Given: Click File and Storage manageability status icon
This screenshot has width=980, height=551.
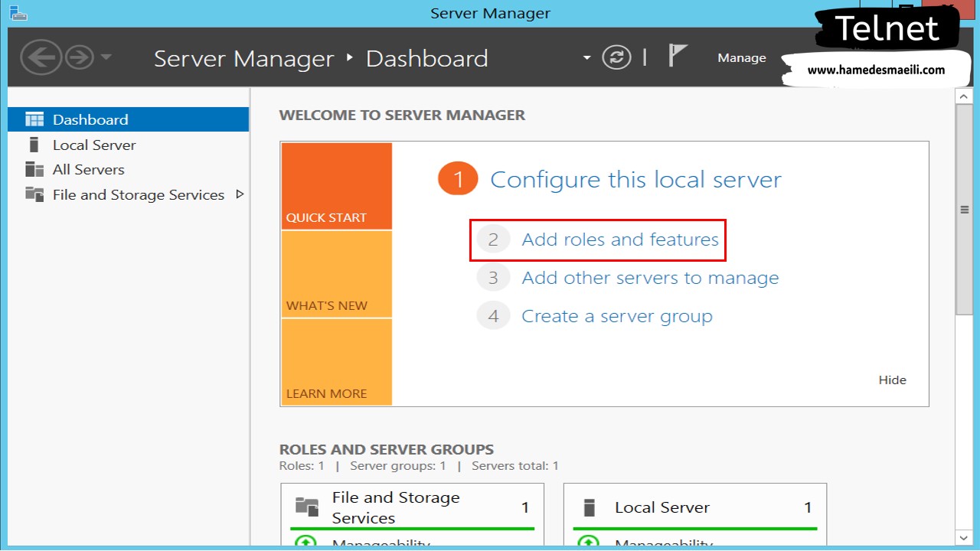Looking at the screenshot, I should click(305, 542).
